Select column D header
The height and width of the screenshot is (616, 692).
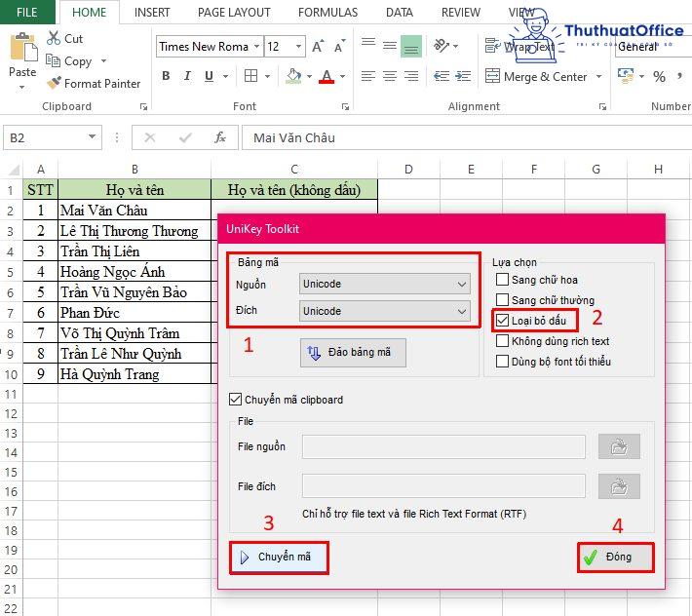click(x=408, y=170)
